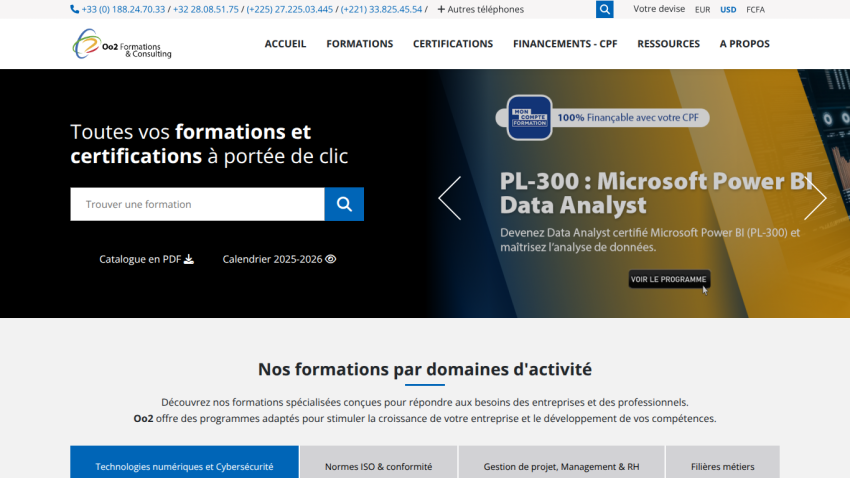This screenshot has width=850, height=478.
Task: Focus the Trouver une formation field
Action: [197, 204]
